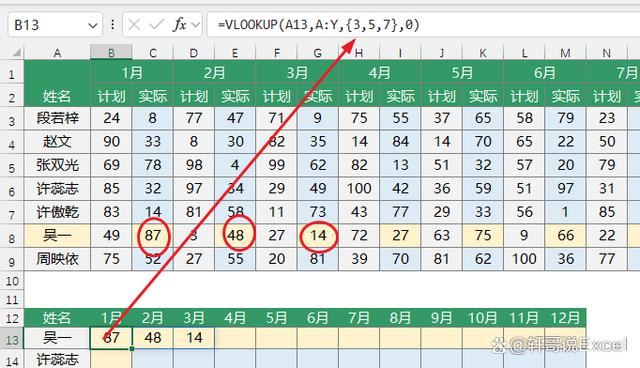Click cell C13 with value 48

153,338
